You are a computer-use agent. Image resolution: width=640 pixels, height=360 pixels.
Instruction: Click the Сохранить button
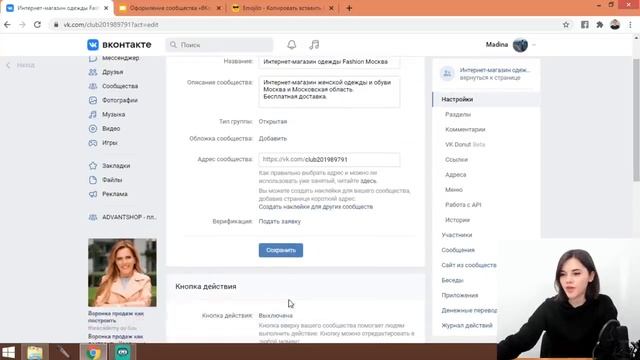point(281,250)
